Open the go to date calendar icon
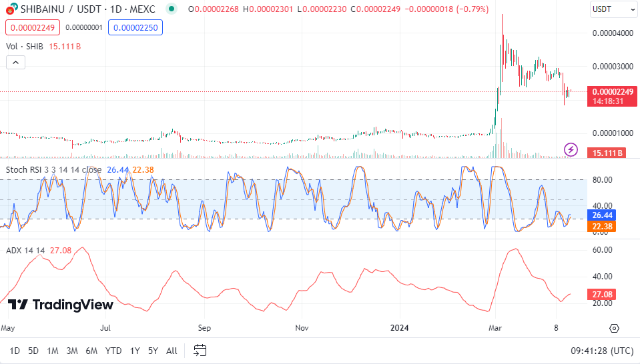Image resolution: width=640 pixels, height=364 pixels. pyautogui.click(x=200, y=350)
